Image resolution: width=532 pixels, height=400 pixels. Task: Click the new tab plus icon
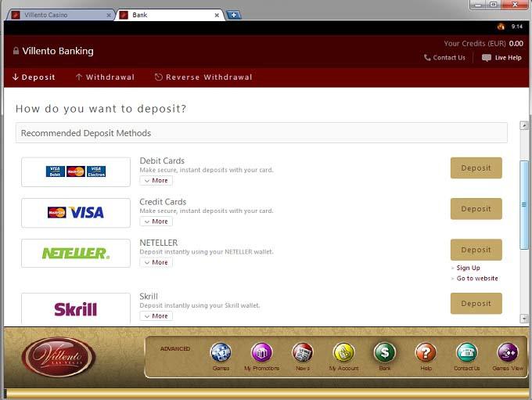(x=233, y=15)
